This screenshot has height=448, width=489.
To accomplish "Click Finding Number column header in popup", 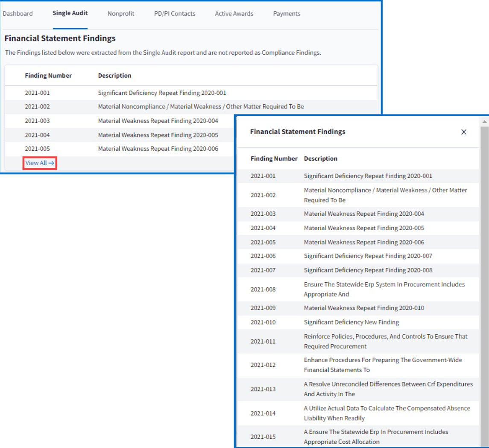I will (274, 158).
